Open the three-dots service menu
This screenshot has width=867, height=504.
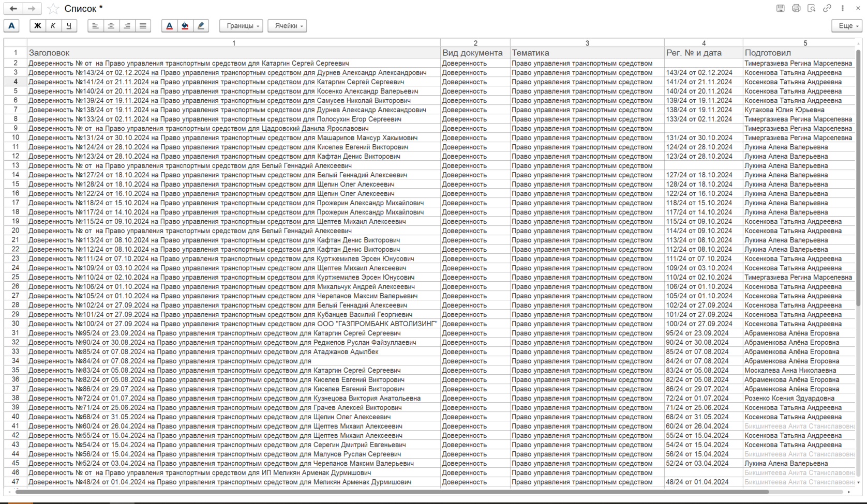(x=843, y=8)
